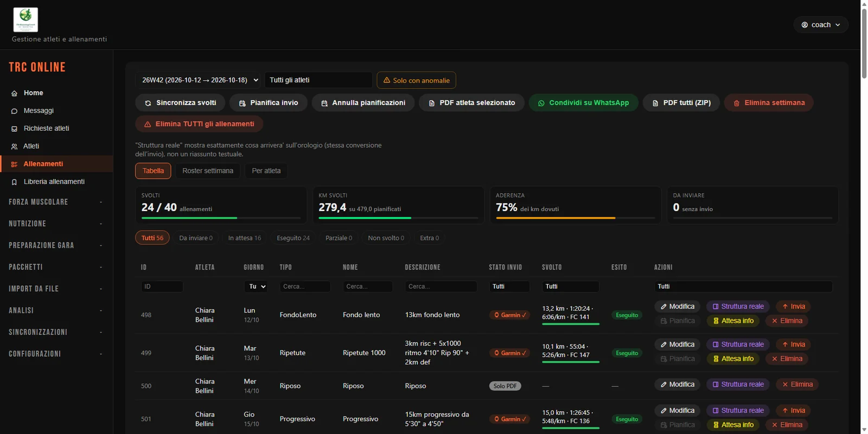Open the coach account dropdown

821,25
